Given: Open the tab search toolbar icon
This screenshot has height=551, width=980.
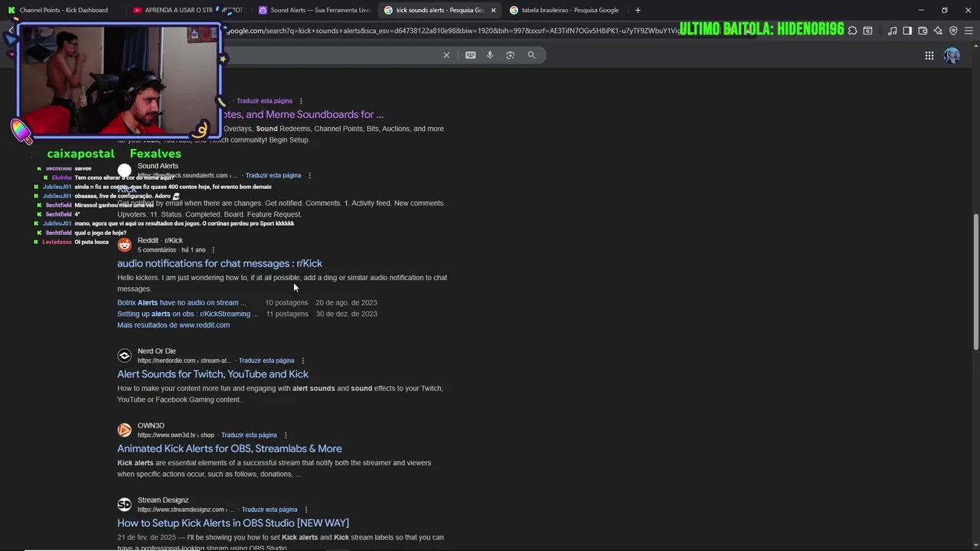Looking at the screenshot, I should coord(867,31).
